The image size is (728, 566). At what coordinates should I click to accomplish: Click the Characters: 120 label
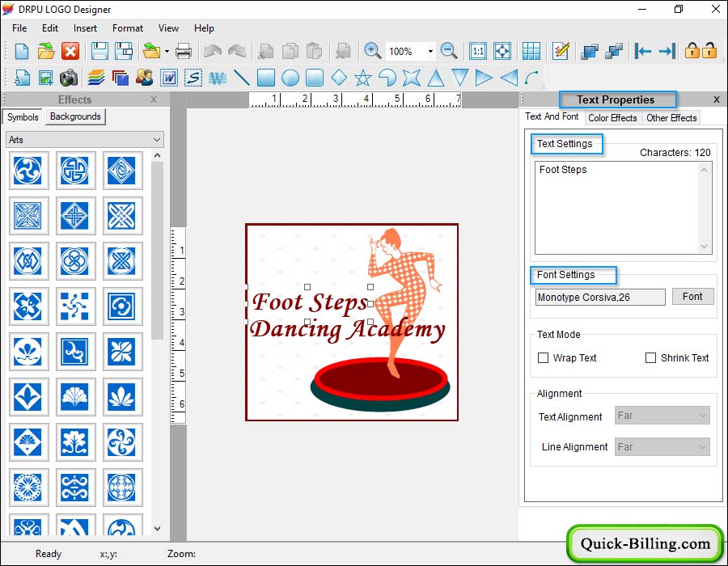coord(675,153)
